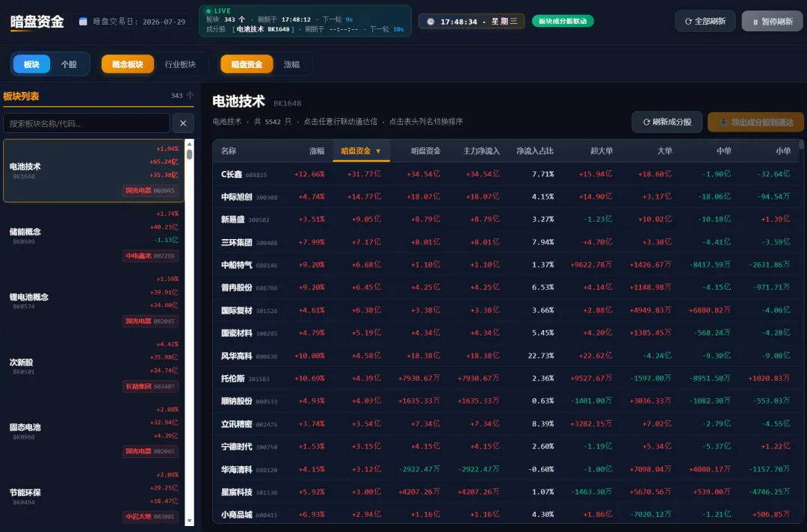This screenshot has height=532, width=807.
Task: Select the 暗盘资金 sort tab
Action: (x=247, y=64)
